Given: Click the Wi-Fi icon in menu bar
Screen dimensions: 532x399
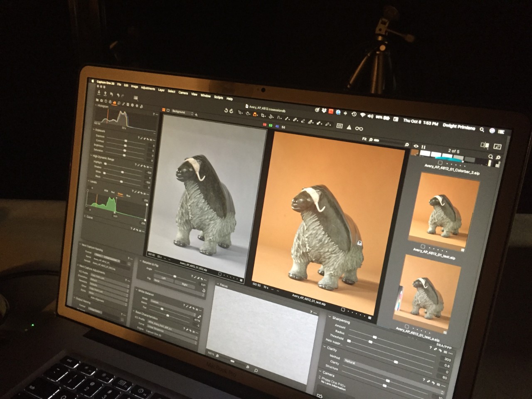Looking at the screenshot, I should pos(363,115).
